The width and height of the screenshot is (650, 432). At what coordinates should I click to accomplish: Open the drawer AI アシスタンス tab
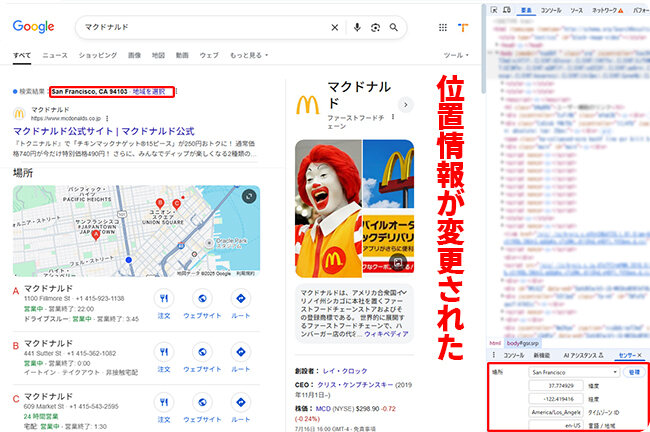pyautogui.click(x=583, y=355)
